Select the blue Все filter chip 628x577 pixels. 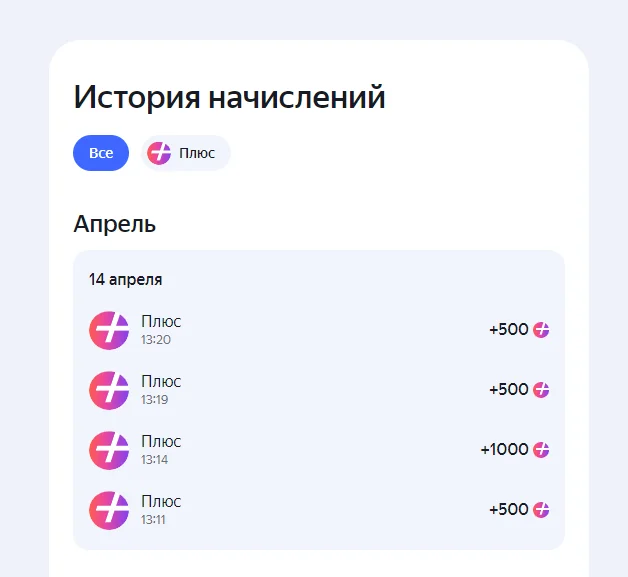pos(101,153)
